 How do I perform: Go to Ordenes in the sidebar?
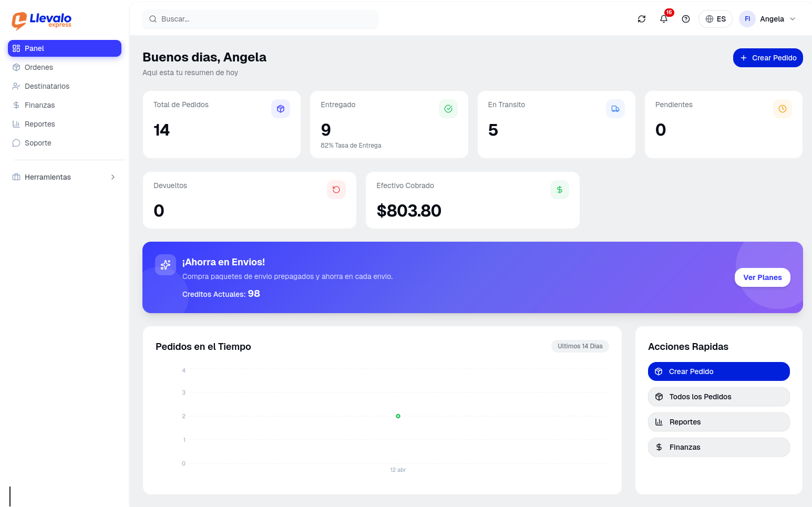pyautogui.click(x=39, y=67)
